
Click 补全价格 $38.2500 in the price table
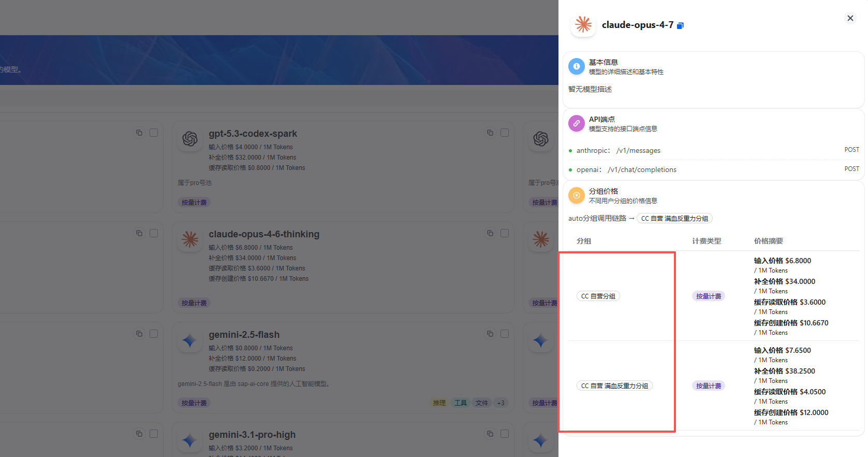pyautogui.click(x=785, y=371)
